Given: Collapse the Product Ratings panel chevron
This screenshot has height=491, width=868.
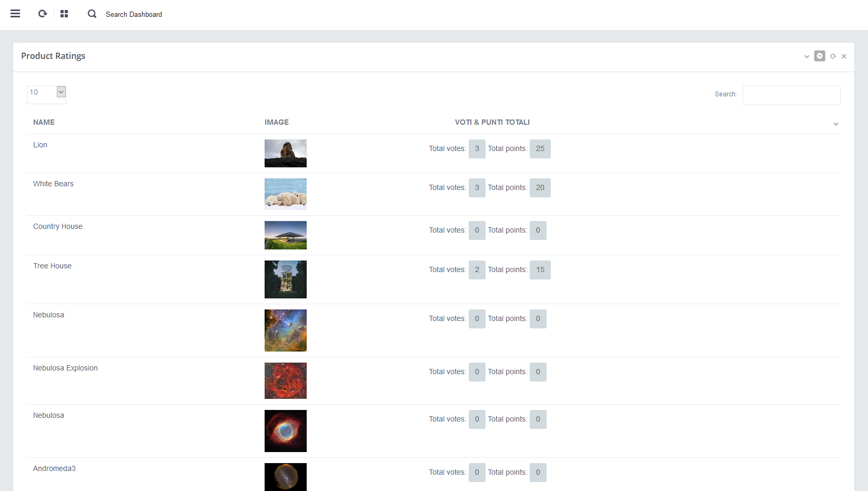Looking at the screenshot, I should (806, 56).
